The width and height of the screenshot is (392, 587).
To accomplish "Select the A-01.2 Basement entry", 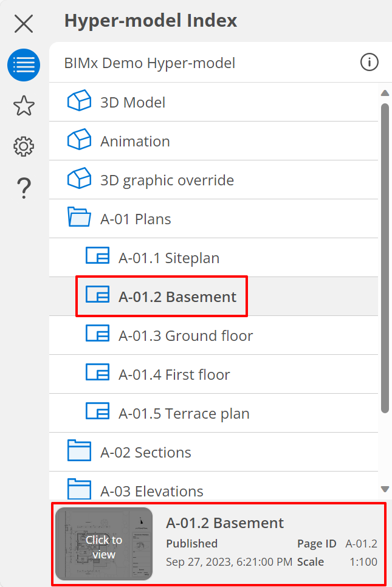I will [x=177, y=297].
